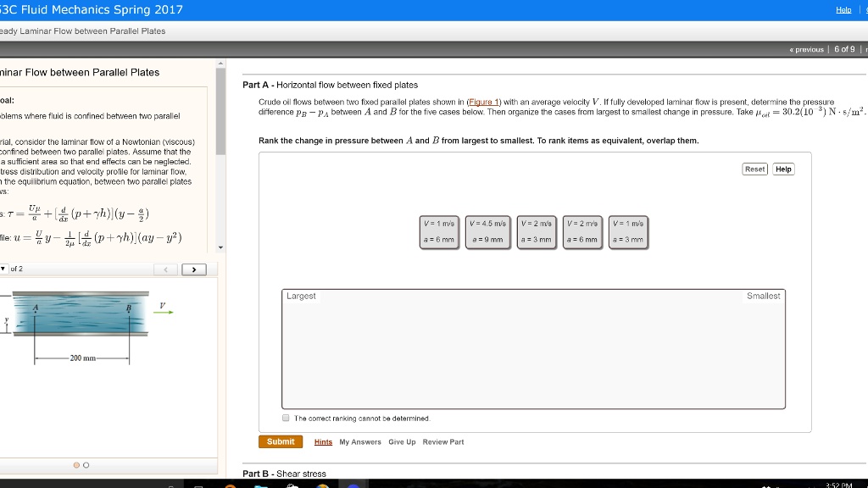The image size is (868, 488).
Task: Click the down arrow on the left panel scrollbar
Action: (222, 247)
